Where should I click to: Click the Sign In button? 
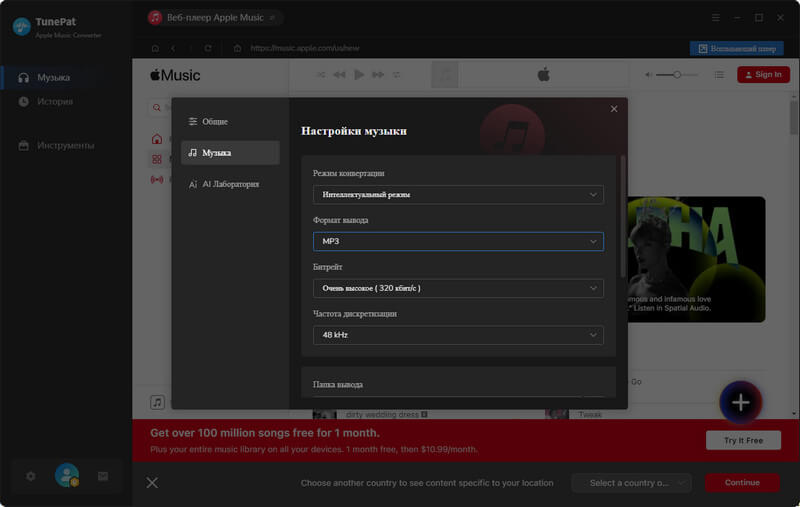click(x=763, y=74)
